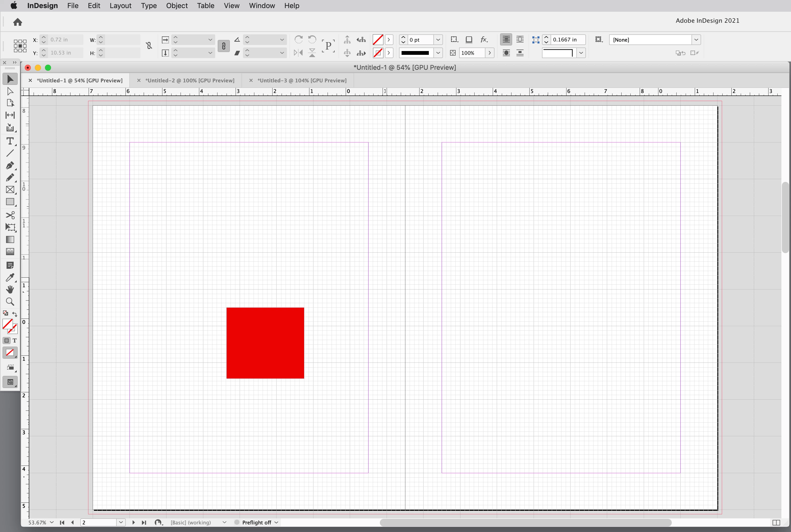The image size is (791, 532).
Task: Go to next page arrow
Action: point(133,522)
